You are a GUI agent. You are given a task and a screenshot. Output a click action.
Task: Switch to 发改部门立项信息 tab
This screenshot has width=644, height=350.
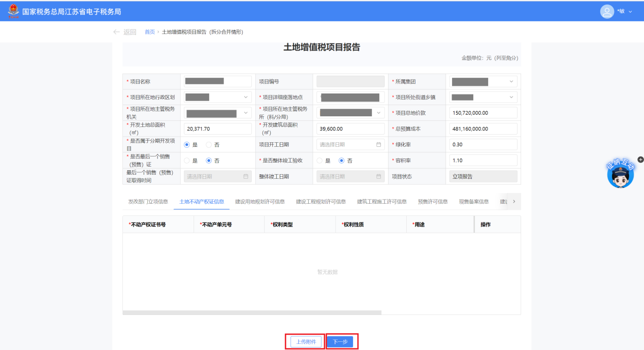click(148, 202)
